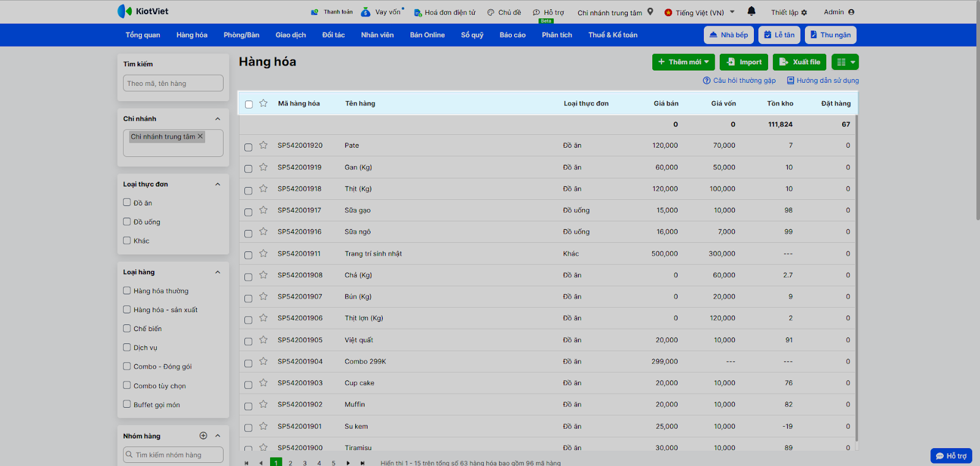Image resolution: width=980 pixels, height=466 pixels.
Task: Collapse the Nhóm hàng filter panel
Action: point(217,435)
